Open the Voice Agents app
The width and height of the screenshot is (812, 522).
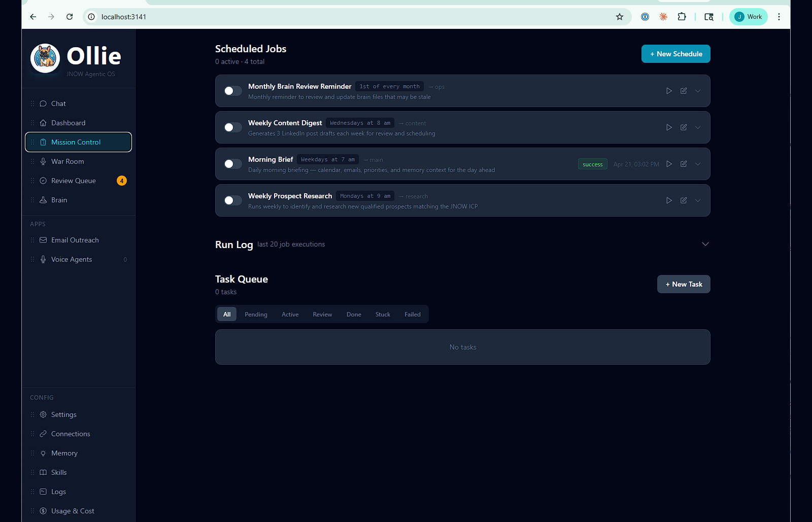pos(78,259)
